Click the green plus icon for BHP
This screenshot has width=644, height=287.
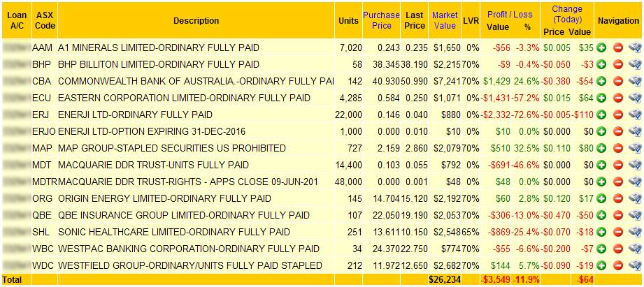(602, 64)
